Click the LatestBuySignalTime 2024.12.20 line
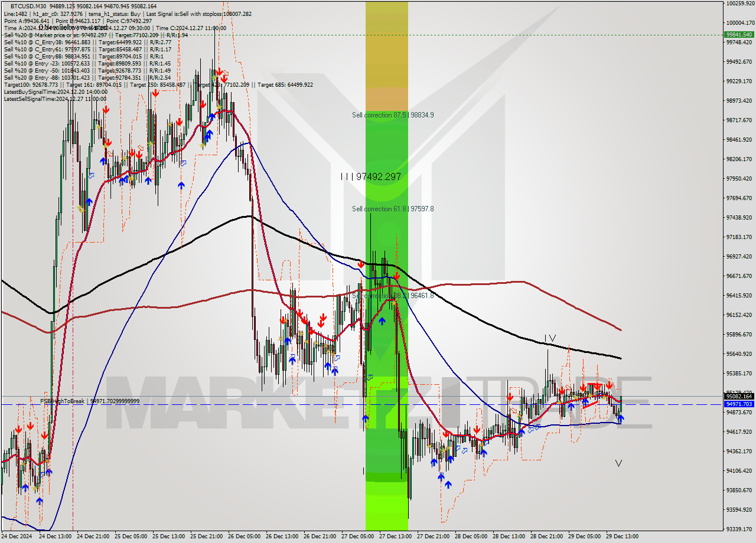Screen dimensions: 756x543 56,91
